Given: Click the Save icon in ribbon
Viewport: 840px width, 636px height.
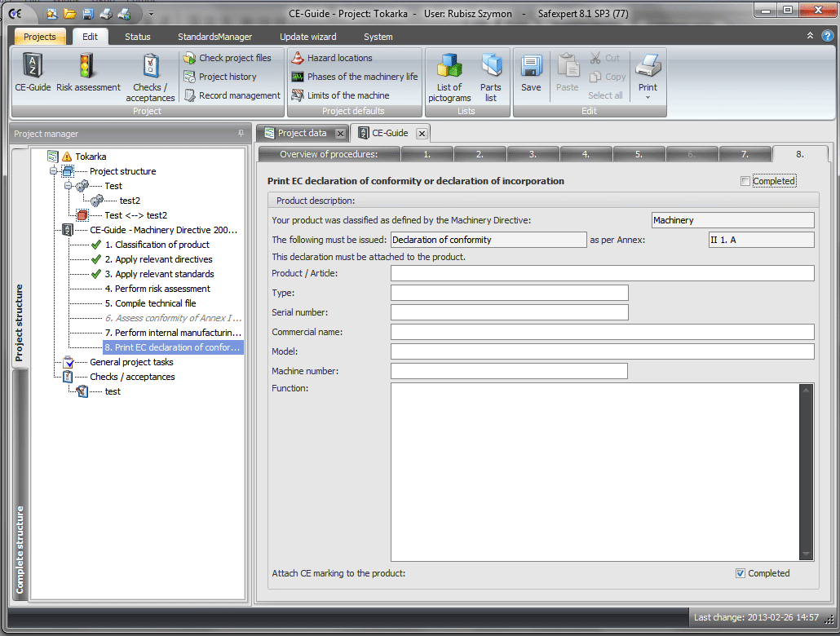Looking at the screenshot, I should (531, 68).
